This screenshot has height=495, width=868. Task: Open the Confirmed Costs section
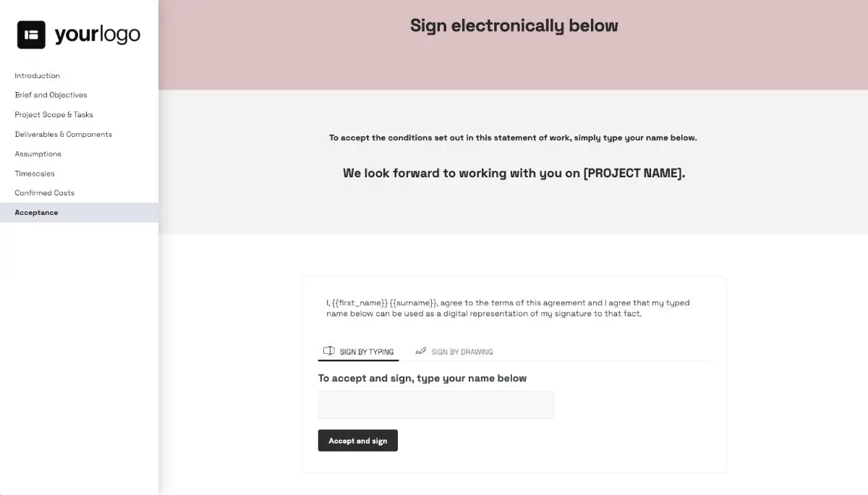pyautogui.click(x=44, y=192)
